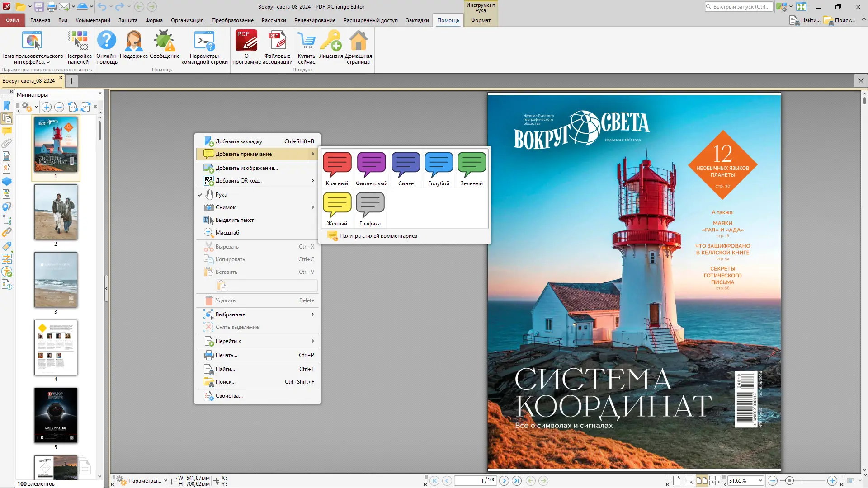Screen dimensions: 868x488
Task: Click the Buy now shopping cart icon
Action: tap(306, 41)
